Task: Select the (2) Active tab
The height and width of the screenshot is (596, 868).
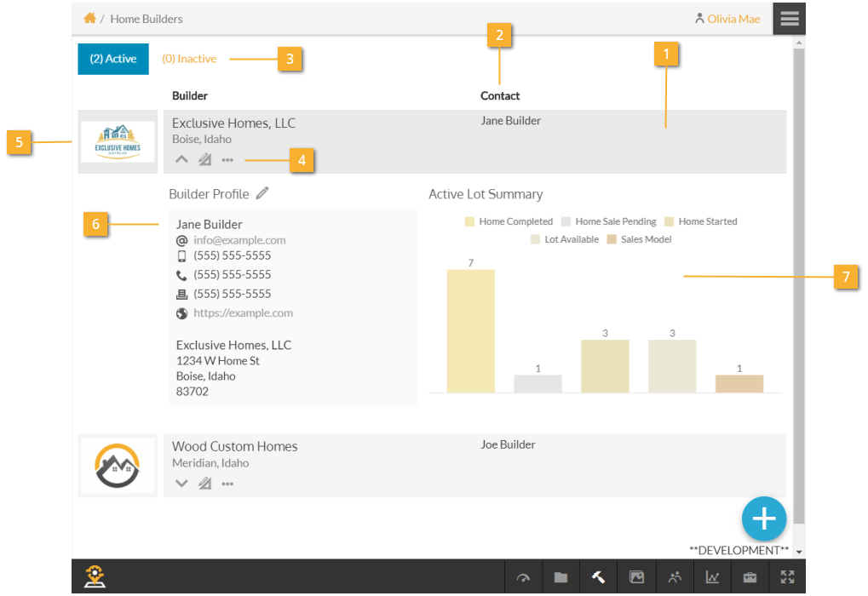Action: [113, 59]
